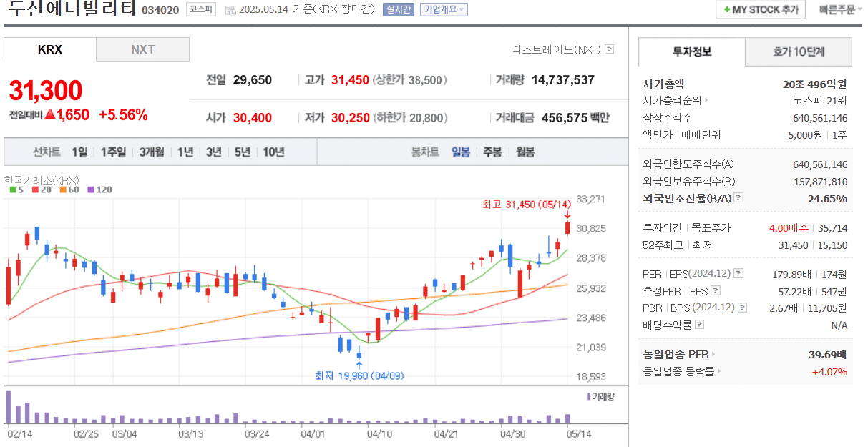Expand the 기업개요 dropdown
The height and width of the screenshot is (447, 868).
click(444, 9)
